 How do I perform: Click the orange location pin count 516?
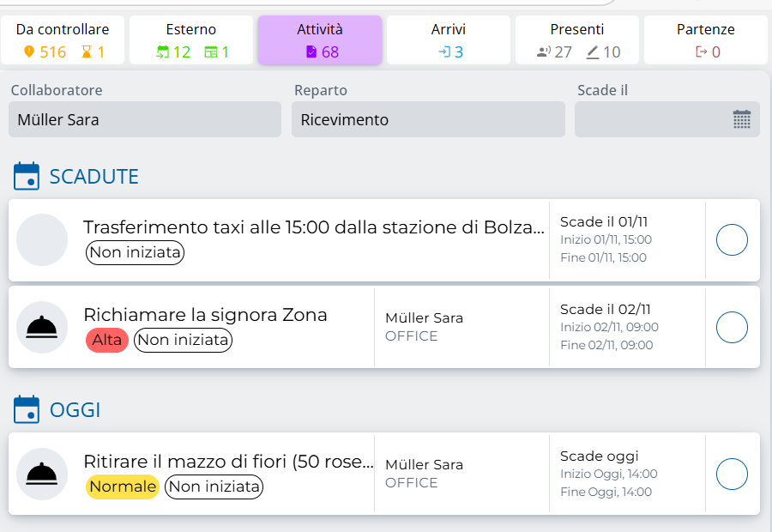(x=45, y=52)
